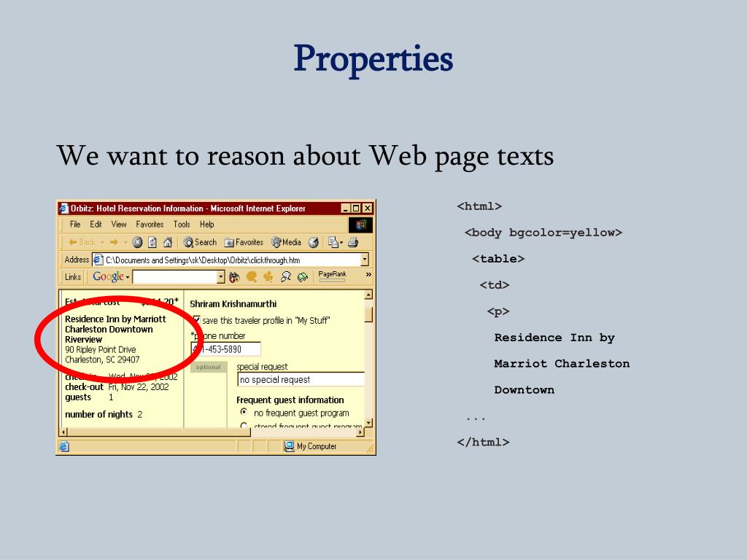This screenshot has height=560, width=747.
Task: Click the horizontal scrollbar thumb
Action: [x=159, y=432]
